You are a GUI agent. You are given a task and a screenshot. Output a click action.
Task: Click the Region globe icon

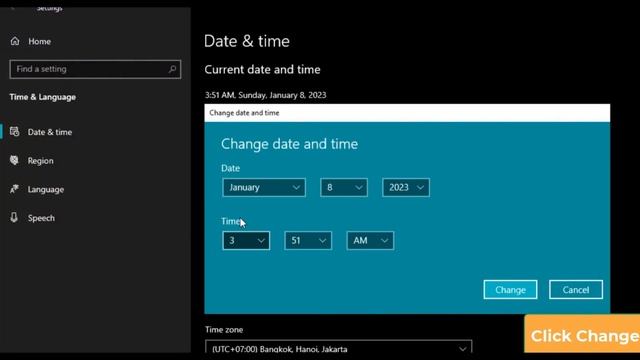point(15,160)
